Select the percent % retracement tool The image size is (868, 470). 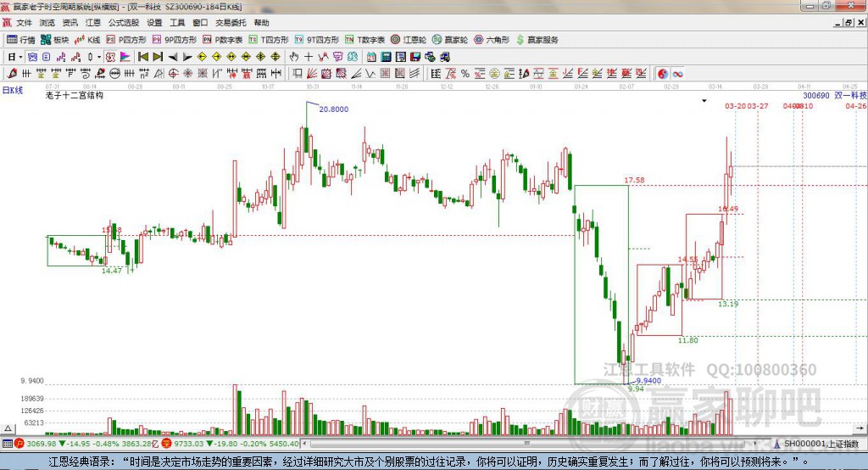465,74
